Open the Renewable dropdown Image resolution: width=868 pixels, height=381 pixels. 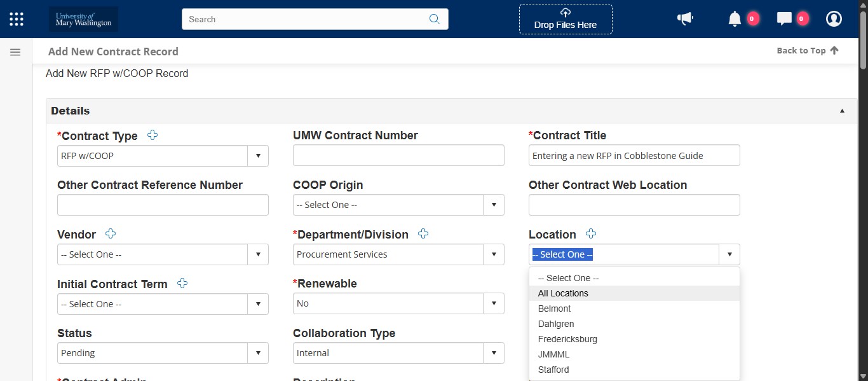(x=494, y=303)
